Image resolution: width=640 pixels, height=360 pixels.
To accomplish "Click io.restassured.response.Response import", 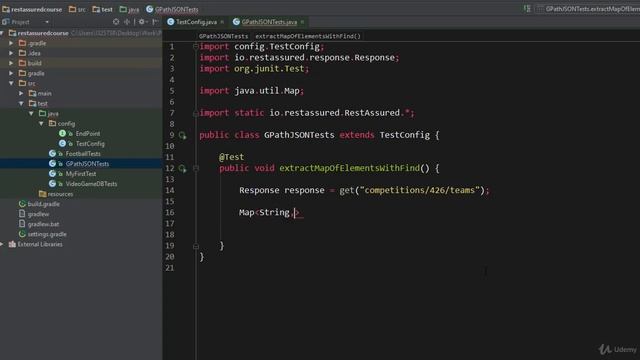I will pyautogui.click(x=315, y=58).
